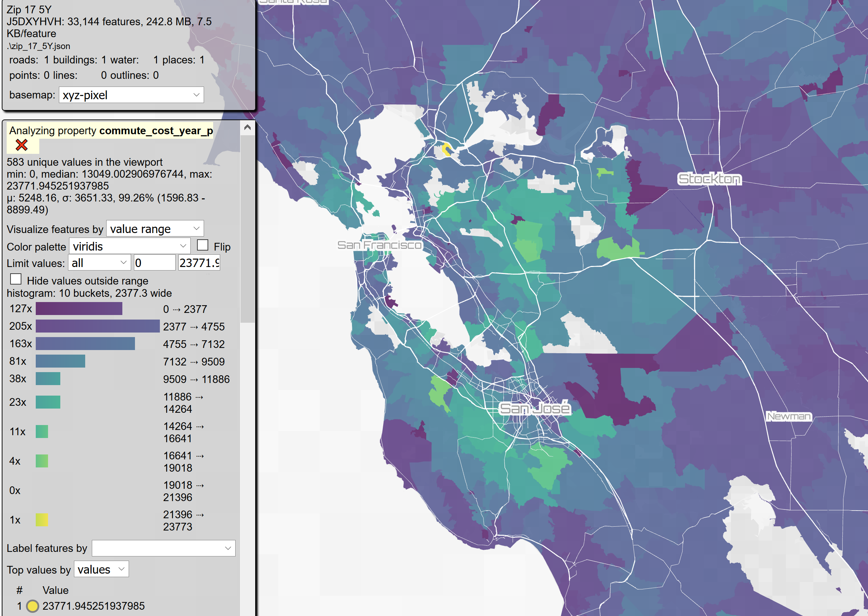Open the basemap dropdown xyz-pixel
Viewport: 868px width, 616px height.
pos(131,95)
